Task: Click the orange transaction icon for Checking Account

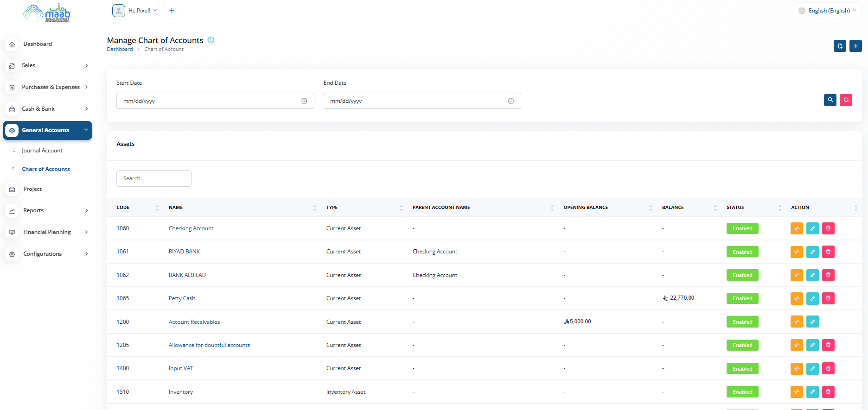Action: pos(797,228)
